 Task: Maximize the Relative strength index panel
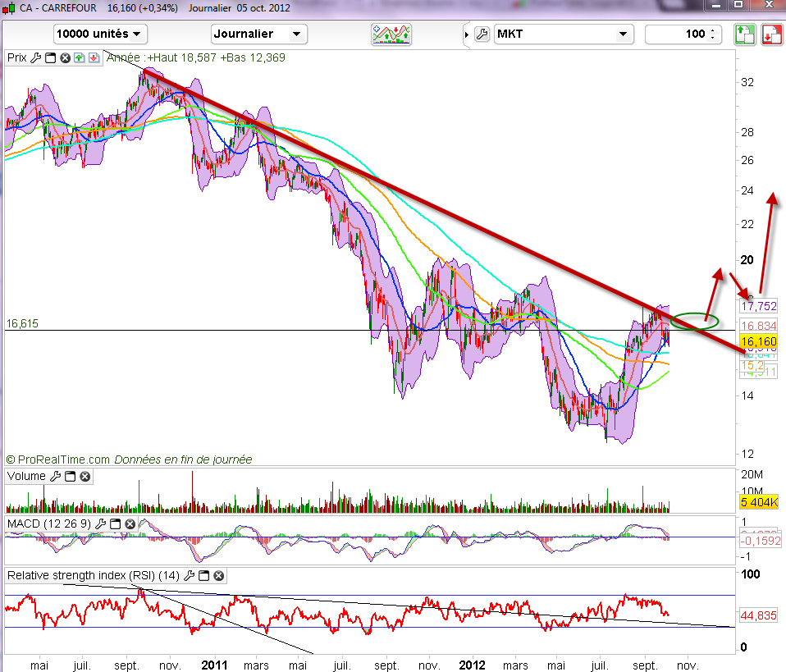205,576
